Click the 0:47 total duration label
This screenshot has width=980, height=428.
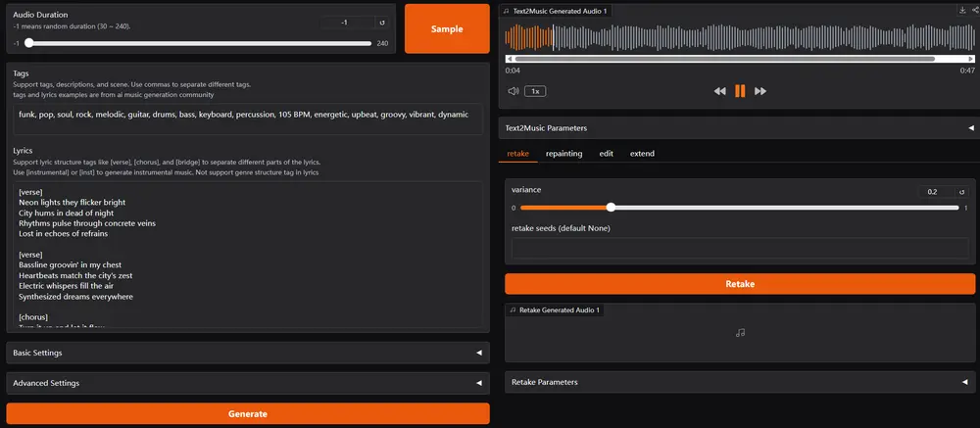click(967, 71)
